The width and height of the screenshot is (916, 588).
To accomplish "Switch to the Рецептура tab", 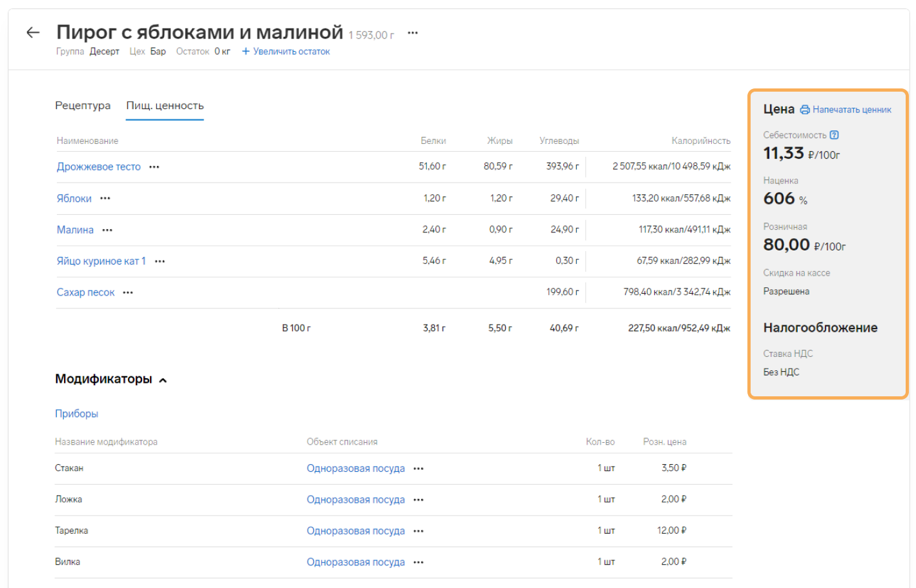I will click(83, 105).
